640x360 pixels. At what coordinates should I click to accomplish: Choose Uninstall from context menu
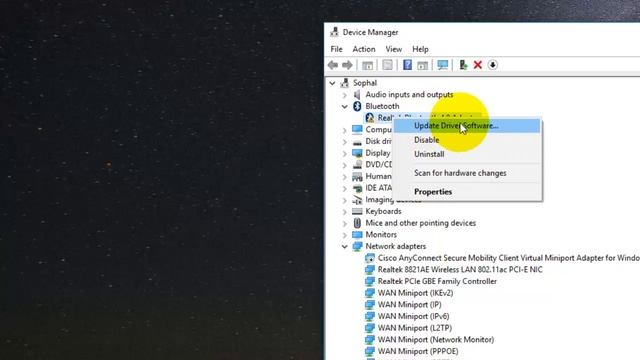[x=467, y=154]
